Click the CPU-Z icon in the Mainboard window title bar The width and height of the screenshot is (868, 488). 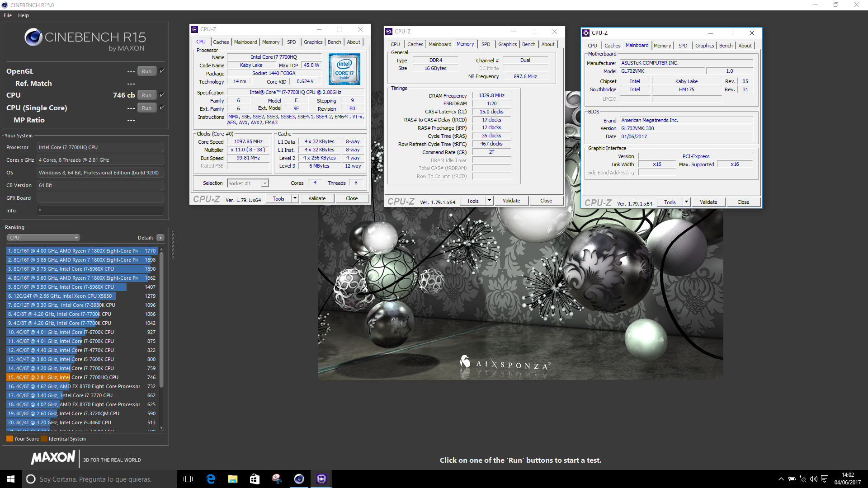(x=586, y=33)
